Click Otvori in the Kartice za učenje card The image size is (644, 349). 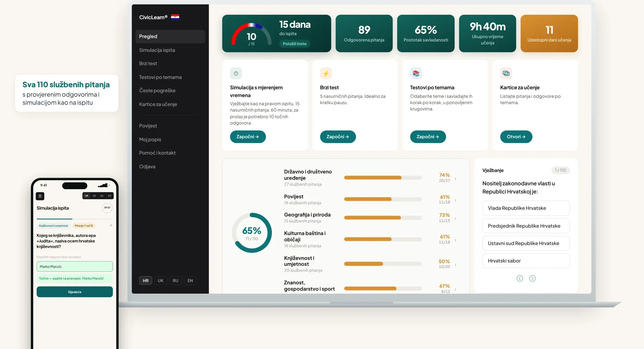point(516,137)
